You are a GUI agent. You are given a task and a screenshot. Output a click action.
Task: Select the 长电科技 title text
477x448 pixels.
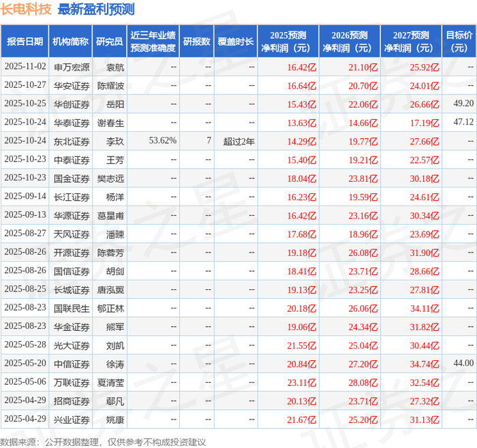coord(26,9)
